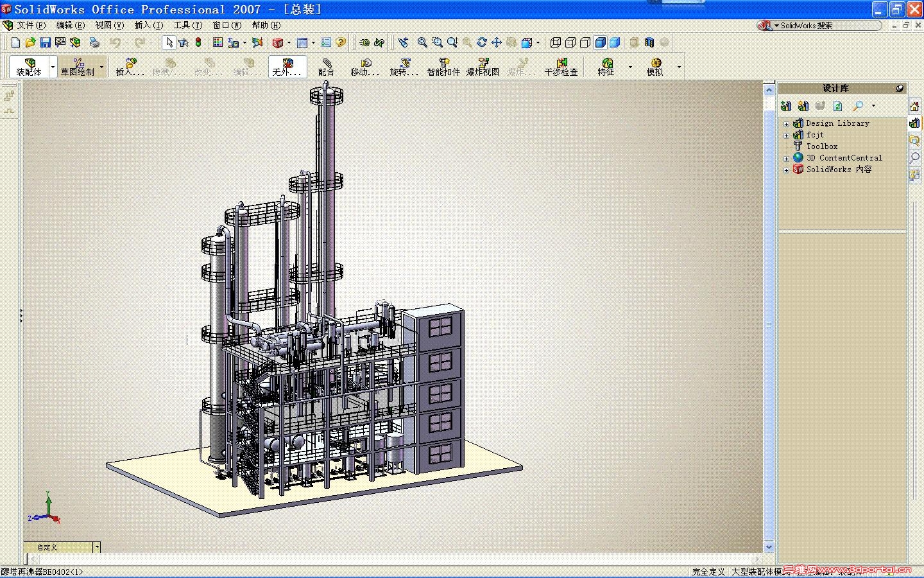Click the Rotate Component (旋转) tool
Image resolution: width=924 pixels, height=578 pixels.
click(x=404, y=67)
